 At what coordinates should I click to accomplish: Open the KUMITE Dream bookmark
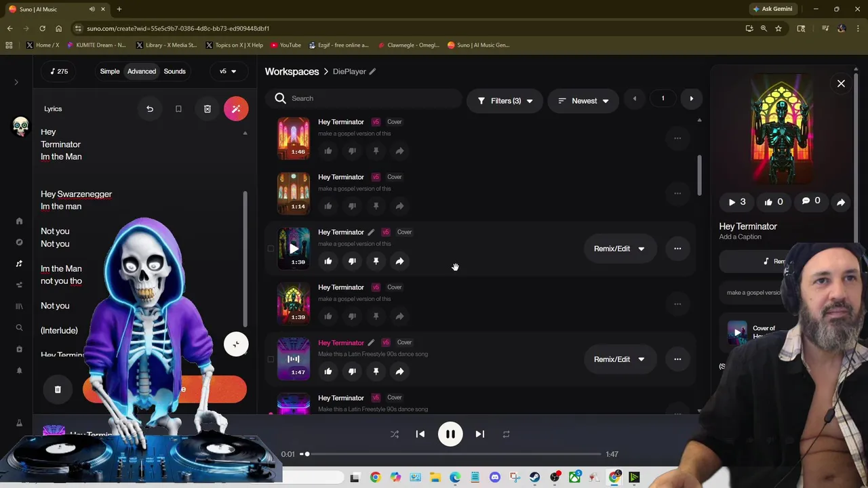point(96,45)
